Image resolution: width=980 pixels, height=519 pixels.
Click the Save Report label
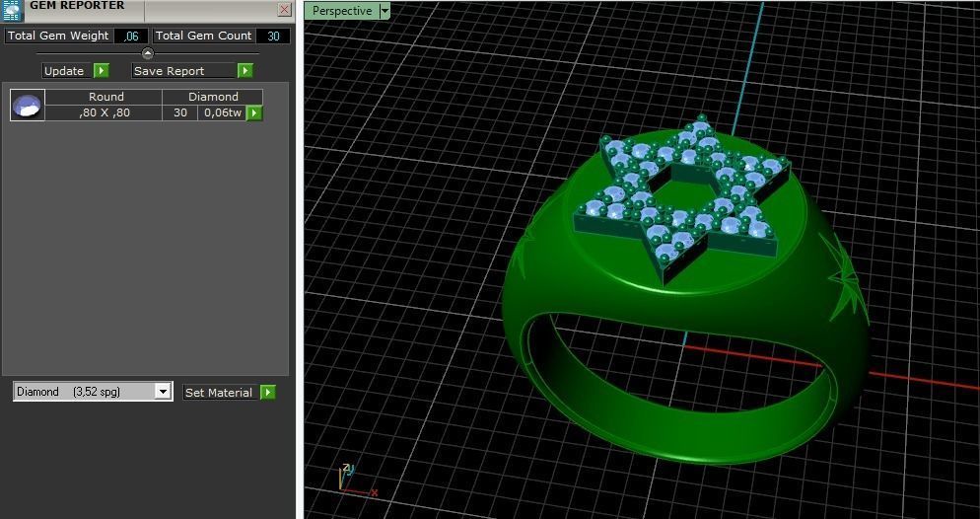pyautogui.click(x=184, y=71)
